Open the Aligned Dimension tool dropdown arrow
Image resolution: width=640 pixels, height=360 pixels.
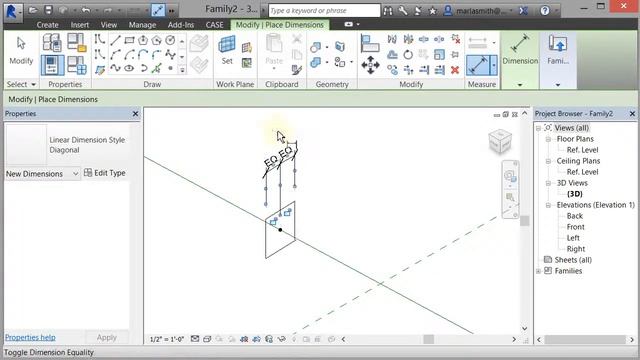click(x=494, y=65)
